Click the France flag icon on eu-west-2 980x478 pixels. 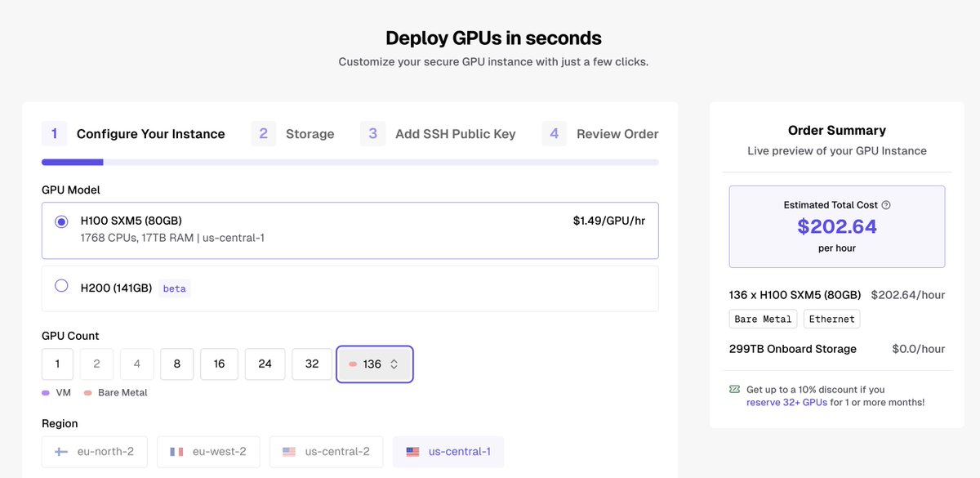176,452
